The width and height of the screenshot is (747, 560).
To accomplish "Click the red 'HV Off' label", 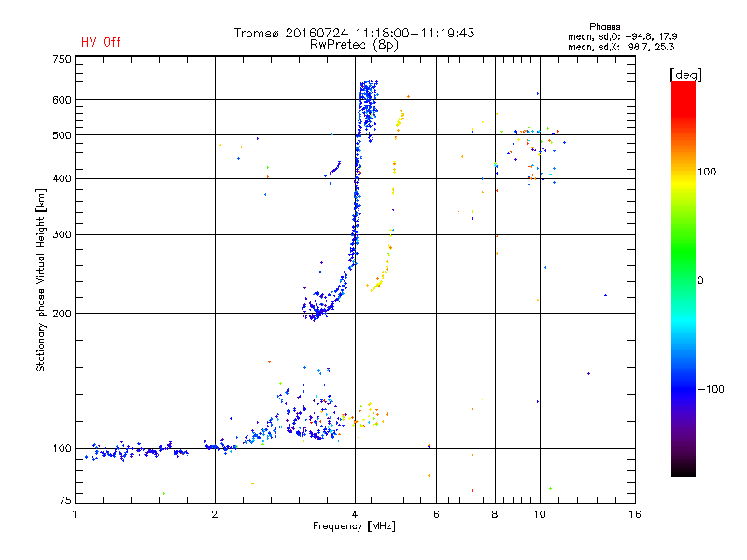I will click(x=101, y=42).
